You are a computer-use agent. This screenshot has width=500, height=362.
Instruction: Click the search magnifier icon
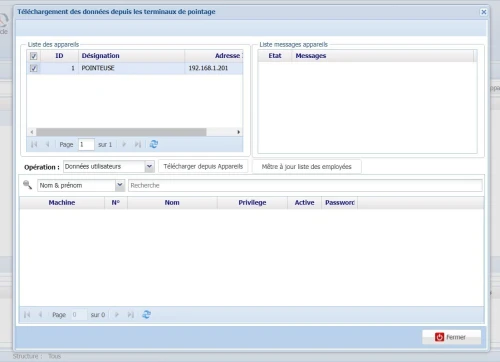[x=27, y=184]
